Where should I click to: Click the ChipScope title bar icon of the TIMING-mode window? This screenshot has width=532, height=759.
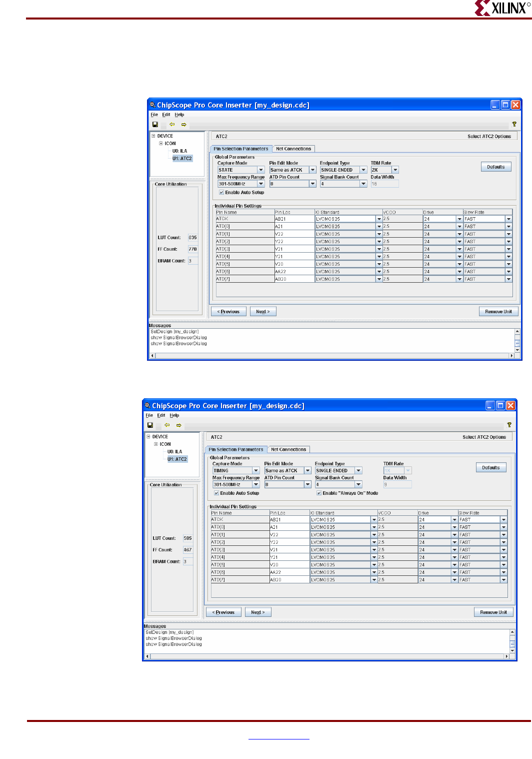pos(147,405)
